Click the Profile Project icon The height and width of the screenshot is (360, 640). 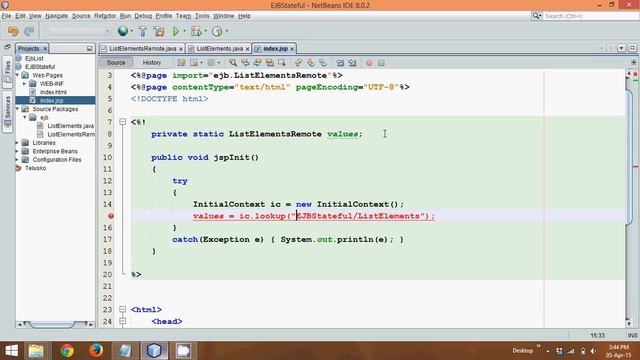point(217,31)
